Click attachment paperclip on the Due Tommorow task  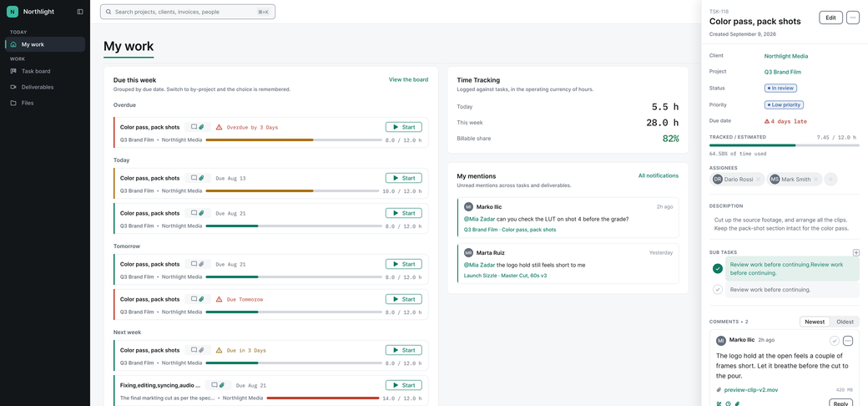[x=202, y=298]
